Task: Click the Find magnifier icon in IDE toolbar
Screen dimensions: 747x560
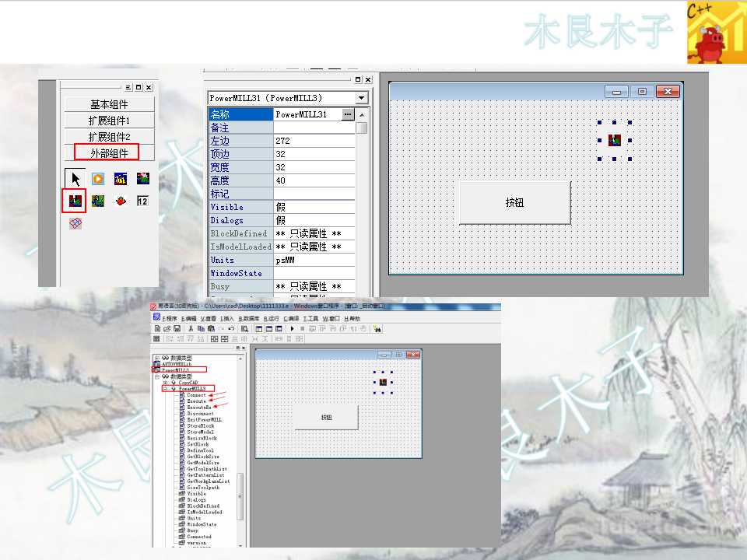Action: coord(244,328)
